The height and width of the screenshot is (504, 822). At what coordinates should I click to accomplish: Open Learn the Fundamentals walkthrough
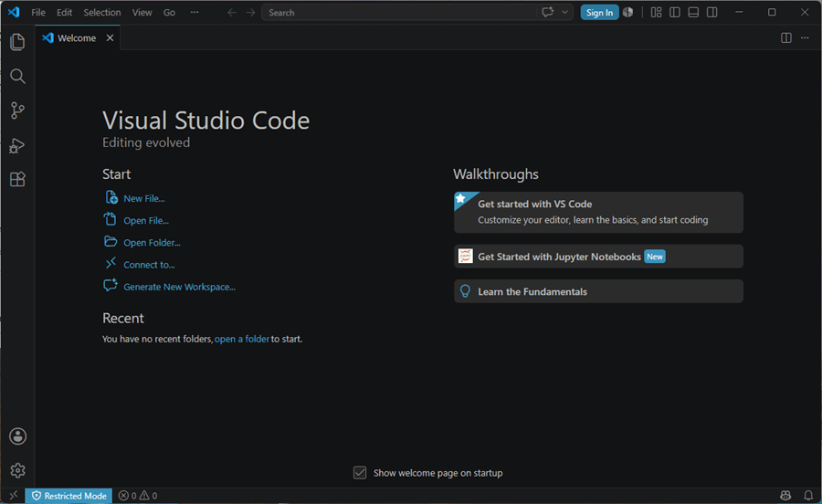coord(598,291)
